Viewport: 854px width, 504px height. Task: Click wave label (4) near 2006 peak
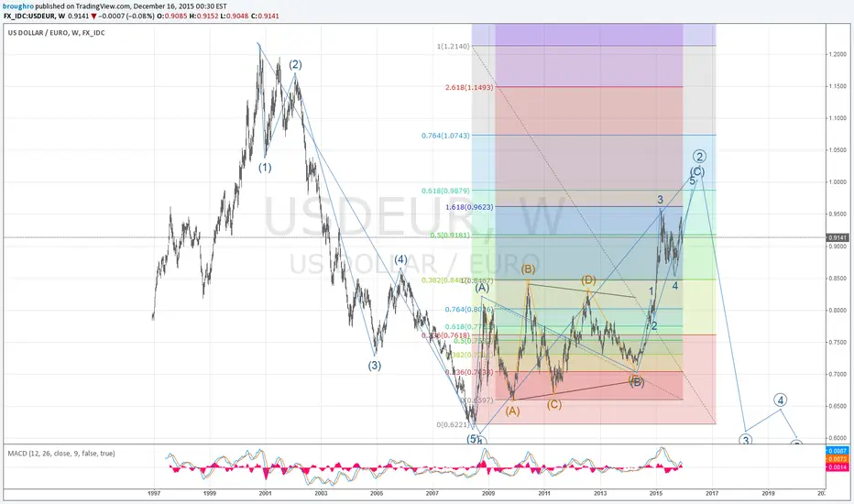(x=400, y=259)
